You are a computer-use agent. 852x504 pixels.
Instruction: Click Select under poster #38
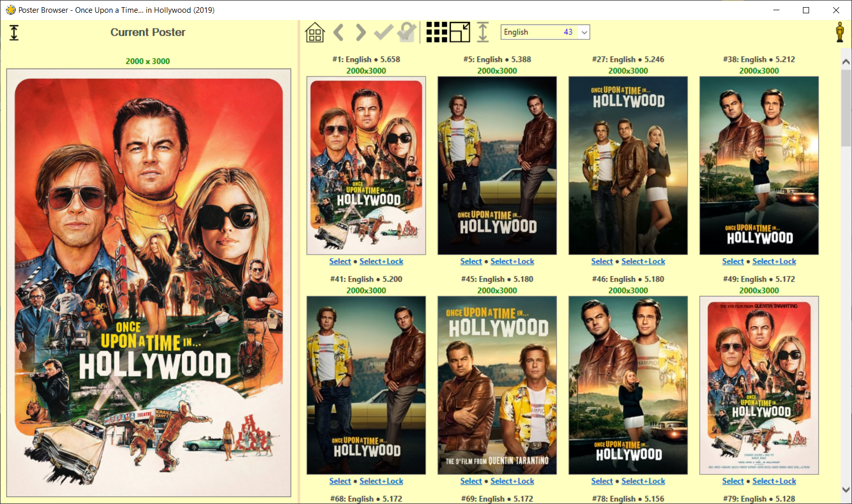click(x=733, y=261)
